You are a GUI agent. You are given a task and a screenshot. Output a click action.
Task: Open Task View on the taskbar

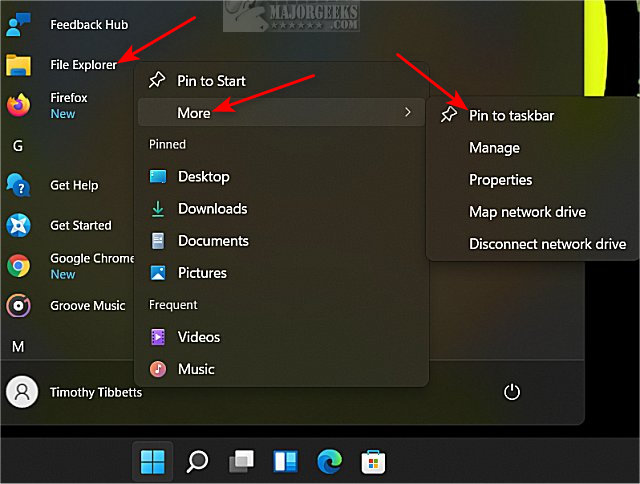[241, 462]
